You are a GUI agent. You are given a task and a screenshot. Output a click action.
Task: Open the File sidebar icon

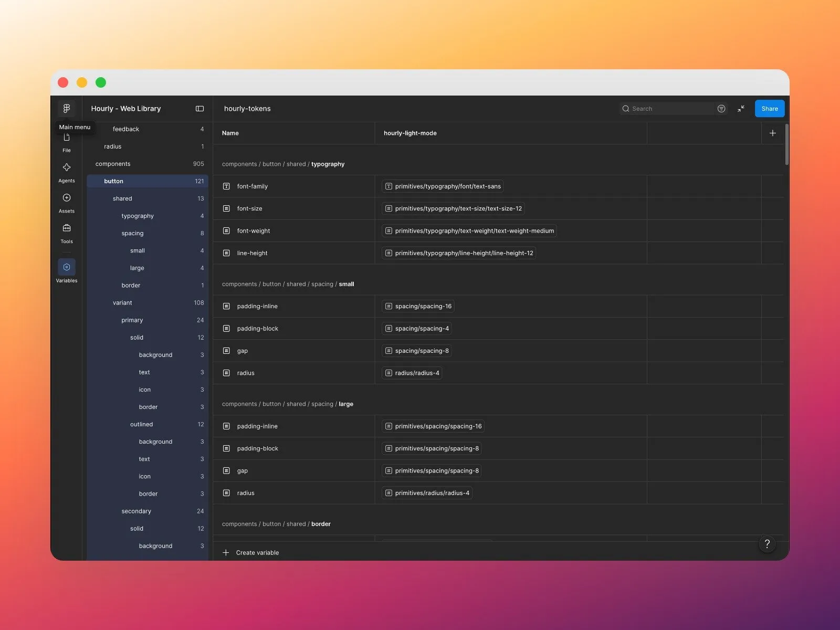[x=67, y=138]
